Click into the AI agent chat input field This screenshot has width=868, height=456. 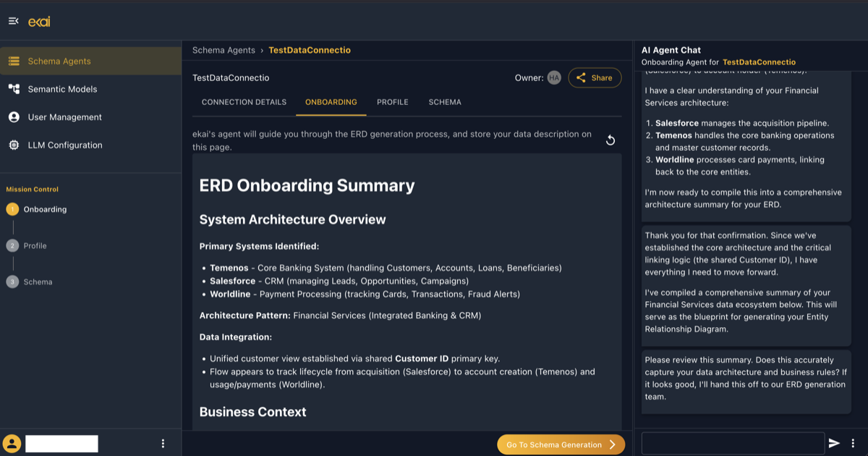coord(733,443)
